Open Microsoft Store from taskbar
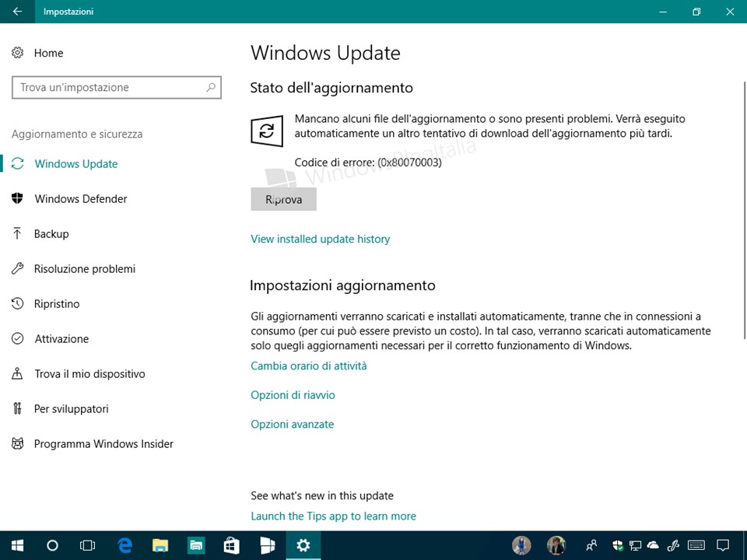 [232, 545]
